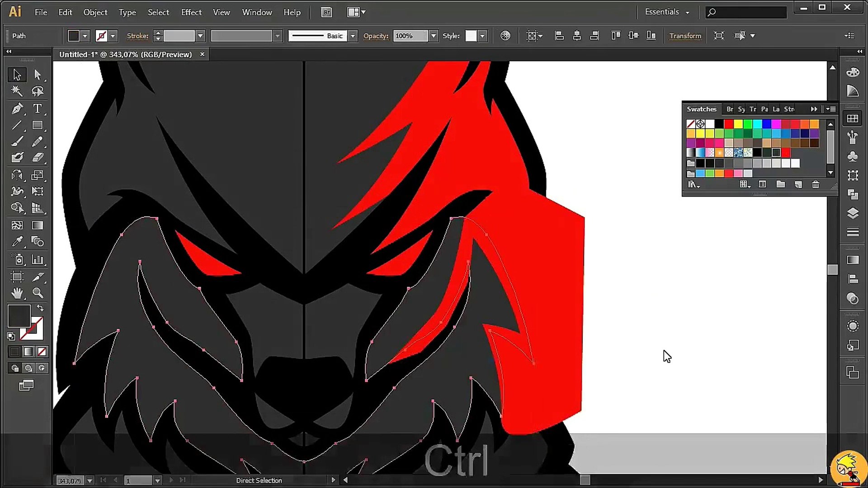Viewport: 868px width, 488px height.
Task: Set fill to None mode
Action: click(x=42, y=352)
